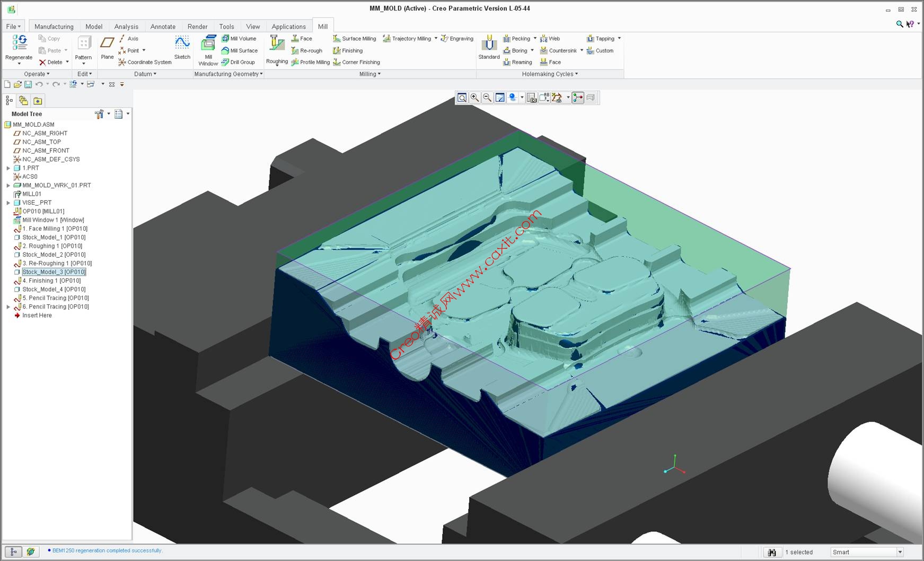Open the Operate group dropdown
The width and height of the screenshot is (924, 561).
pyautogui.click(x=37, y=74)
